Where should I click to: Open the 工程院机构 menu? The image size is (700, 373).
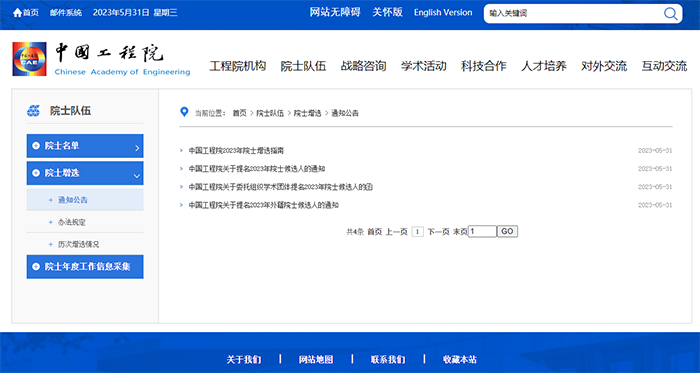(238, 66)
